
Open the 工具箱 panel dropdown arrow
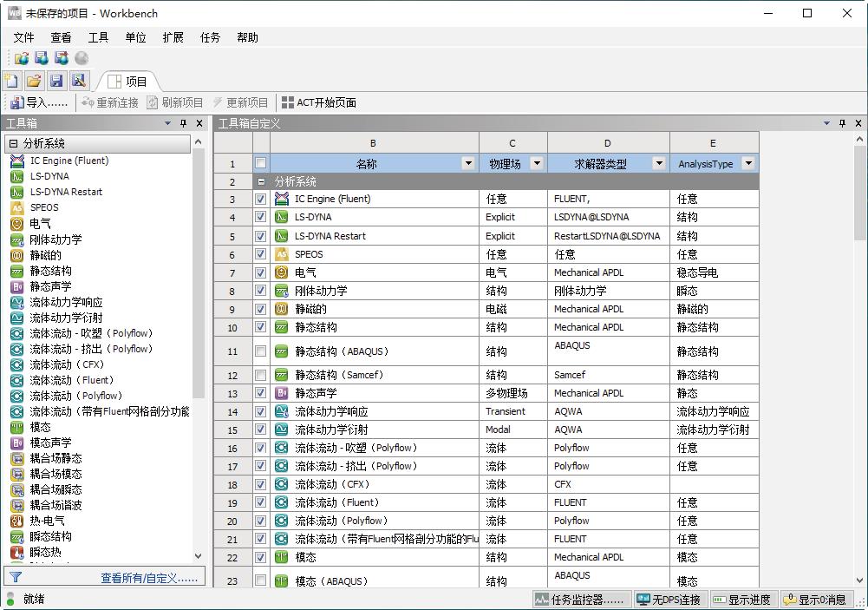pyautogui.click(x=167, y=123)
